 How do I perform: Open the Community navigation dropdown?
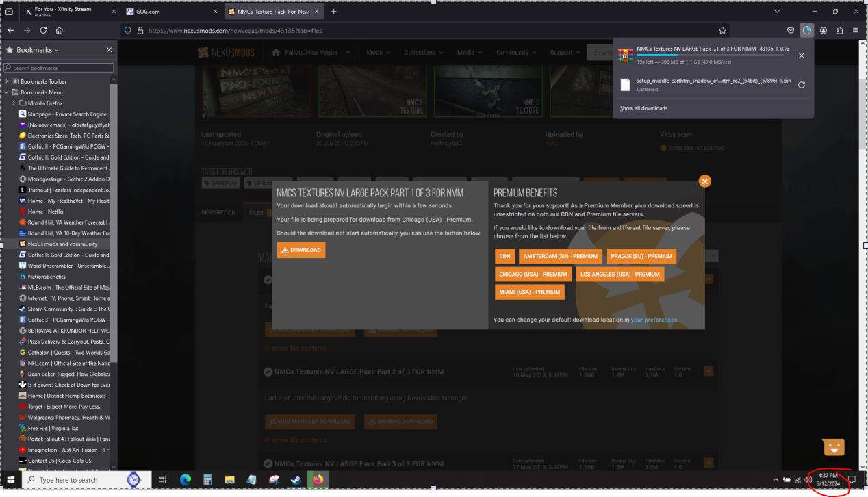click(x=515, y=53)
